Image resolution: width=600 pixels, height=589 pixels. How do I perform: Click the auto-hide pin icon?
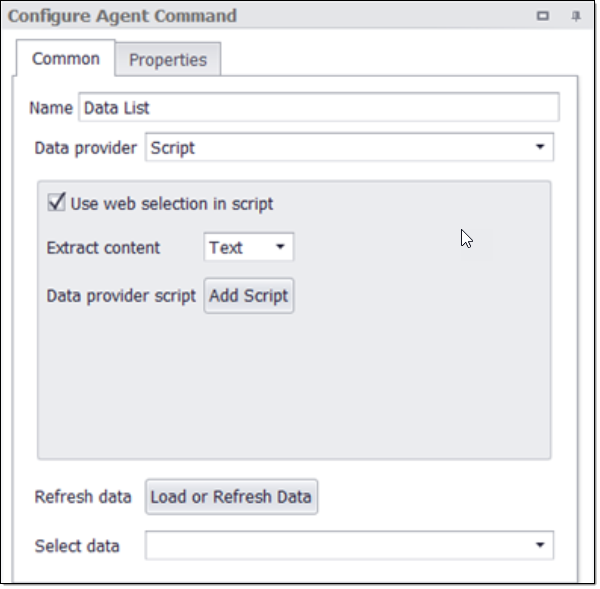coord(575,16)
